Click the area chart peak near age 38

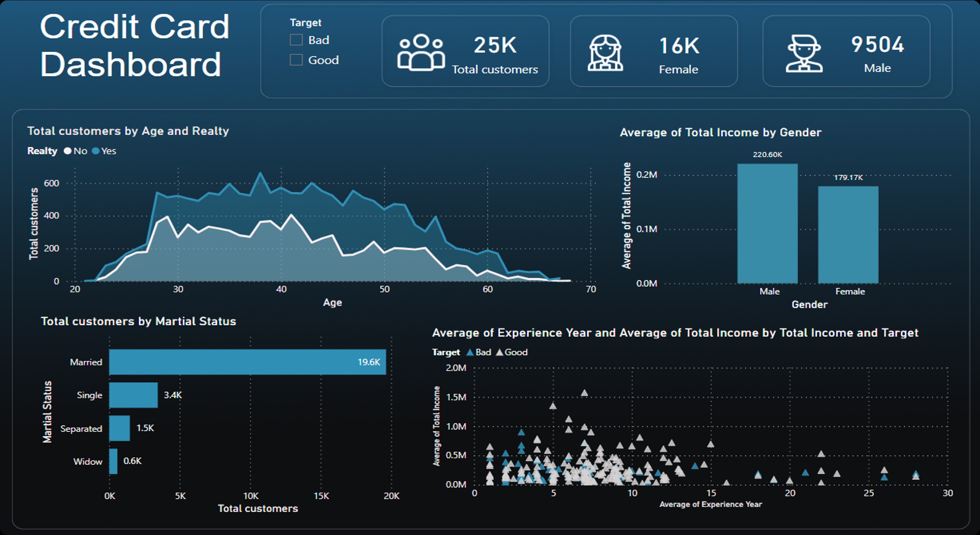[261, 174]
